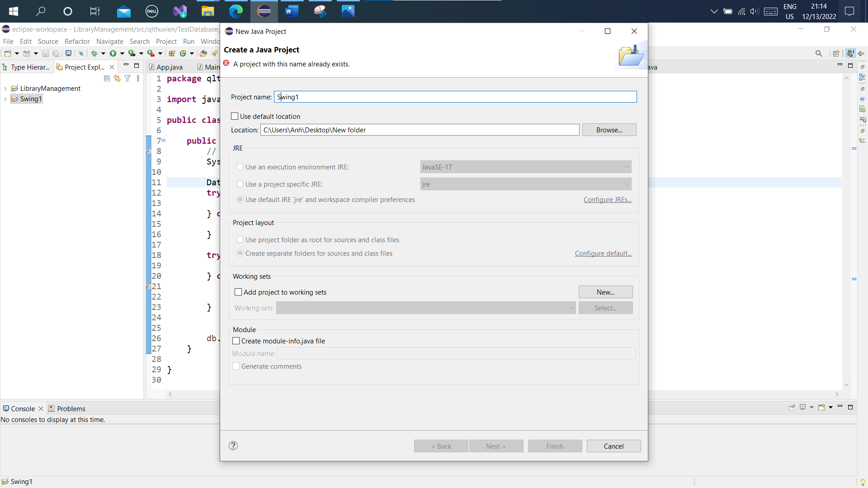The image size is (868, 488).
Task: Open the Refactor menu in Eclipse menu bar
Action: (76, 41)
